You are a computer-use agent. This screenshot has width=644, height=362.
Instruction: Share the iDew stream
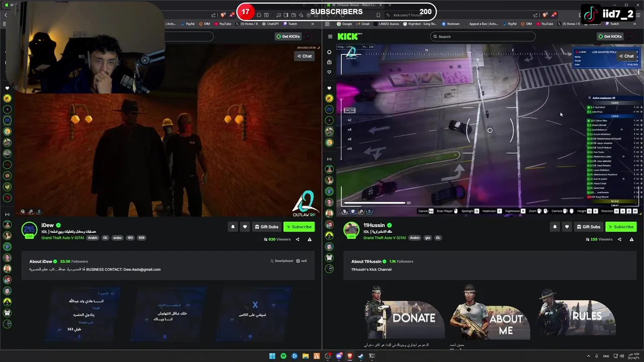pos(297,239)
